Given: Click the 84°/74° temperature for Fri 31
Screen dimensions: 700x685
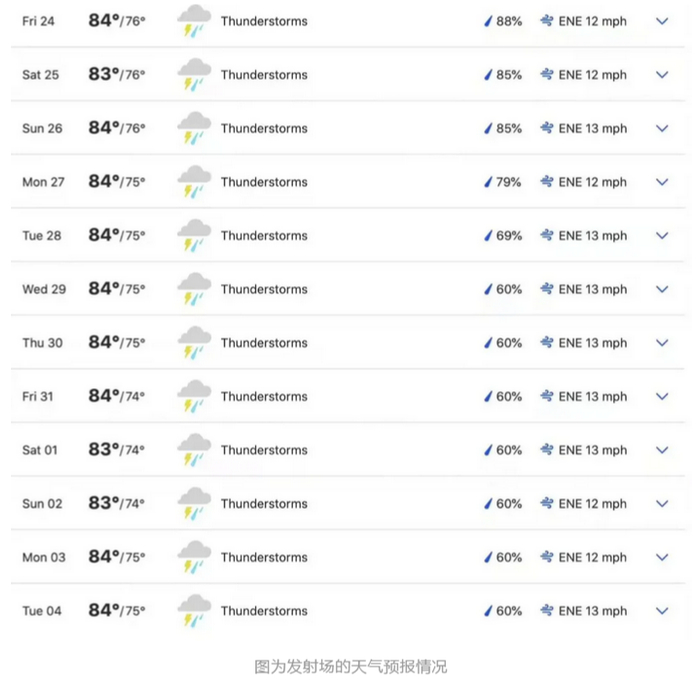Looking at the screenshot, I should tap(116, 397).
